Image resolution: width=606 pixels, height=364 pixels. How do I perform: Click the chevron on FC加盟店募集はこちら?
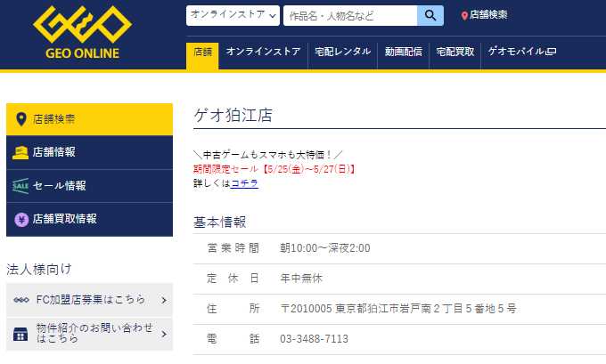click(x=164, y=300)
